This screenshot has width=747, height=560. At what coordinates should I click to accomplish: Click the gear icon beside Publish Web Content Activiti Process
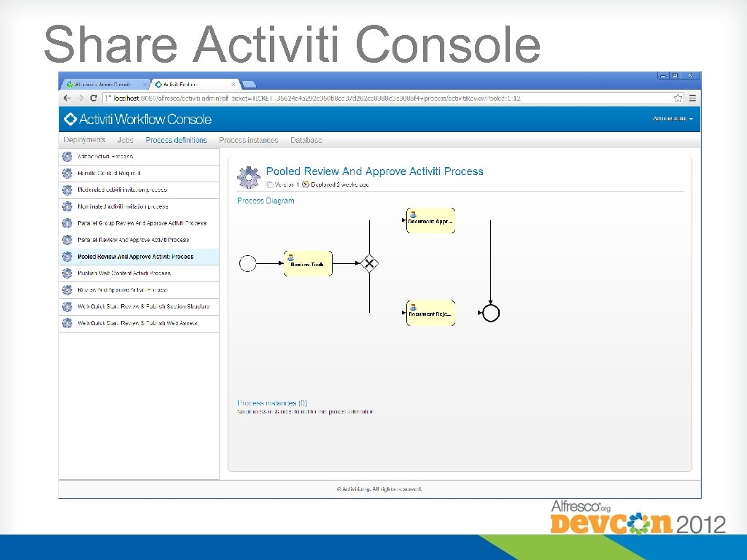tap(67, 273)
